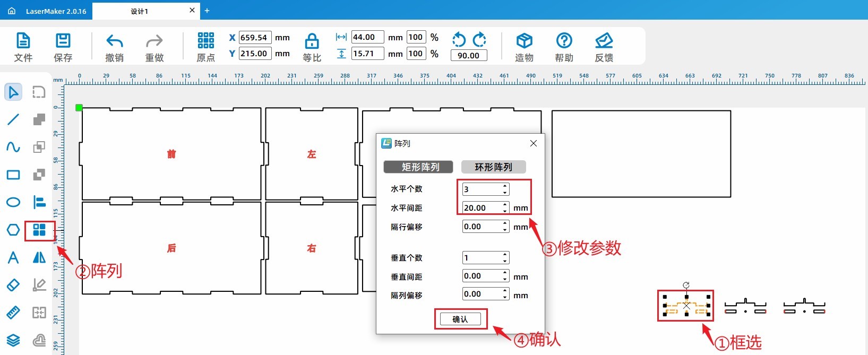Click the 原点 (Origin) grid icon
868x355 pixels.
click(206, 40)
